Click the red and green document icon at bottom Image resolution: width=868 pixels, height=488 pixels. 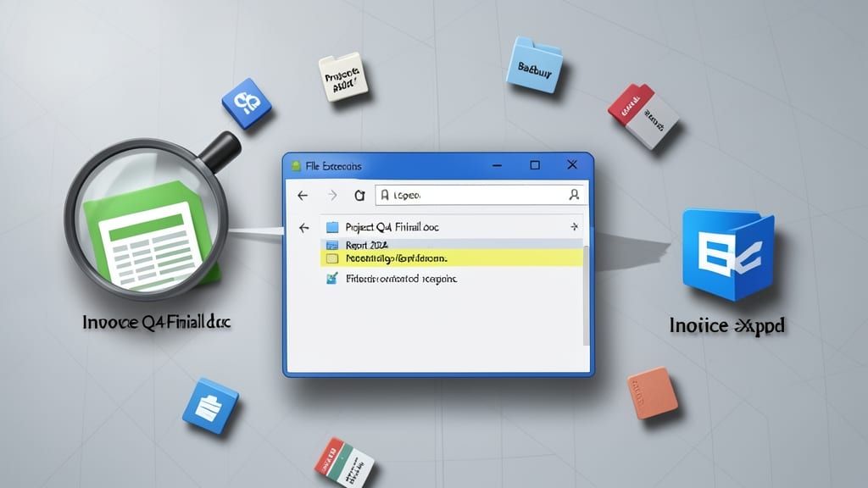coord(344,463)
